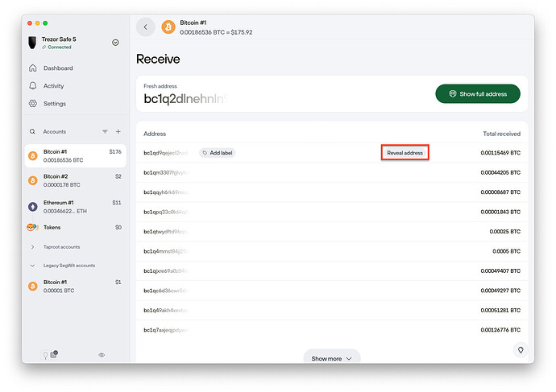Image resolution: width=556 pixels, height=392 pixels.
Task: Click the tag icon in Add label
Action: [205, 153]
